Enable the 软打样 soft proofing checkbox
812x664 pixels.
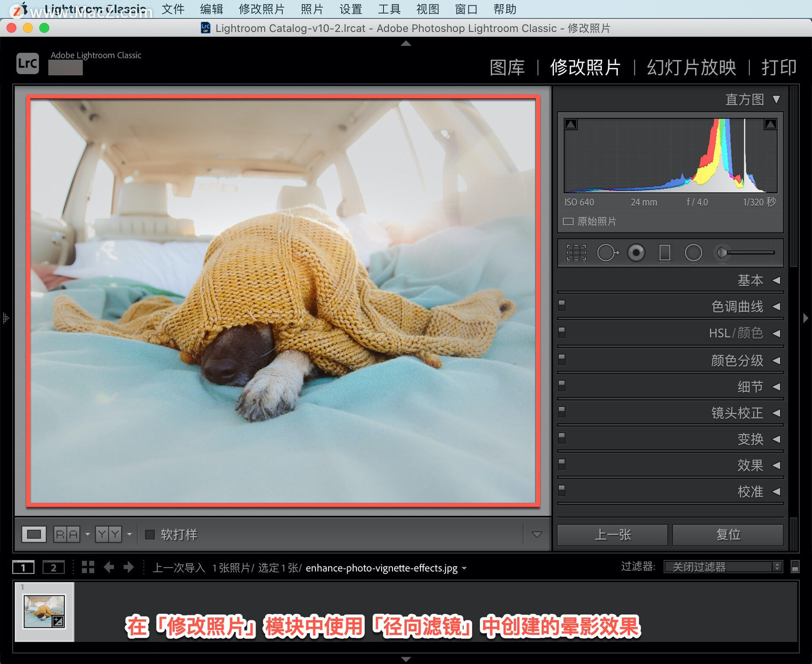click(x=150, y=534)
